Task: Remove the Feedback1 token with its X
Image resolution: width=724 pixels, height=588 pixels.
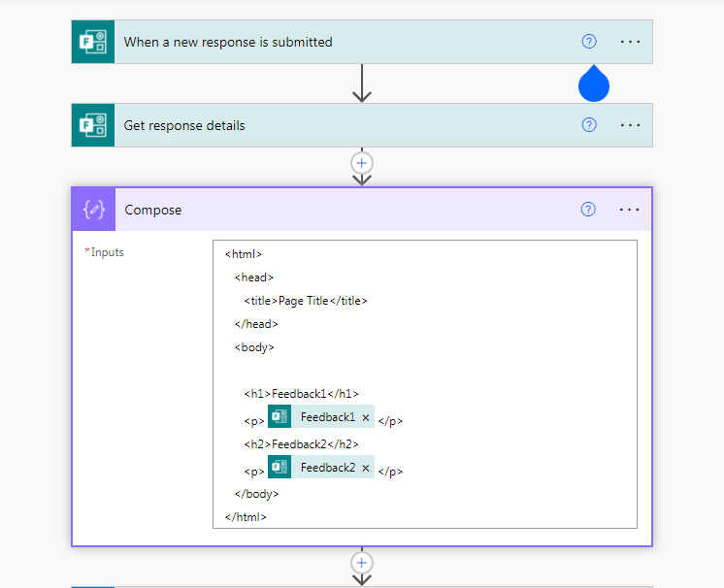Action: 366,417
